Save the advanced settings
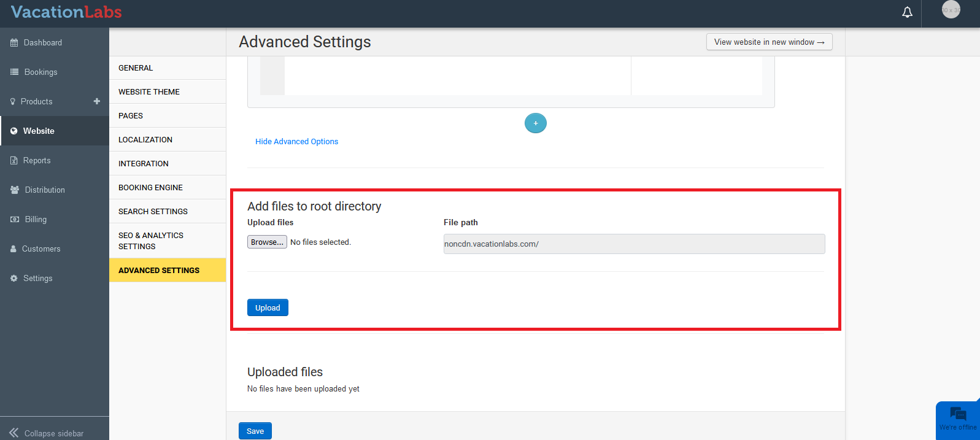This screenshot has height=440, width=980. (x=255, y=431)
